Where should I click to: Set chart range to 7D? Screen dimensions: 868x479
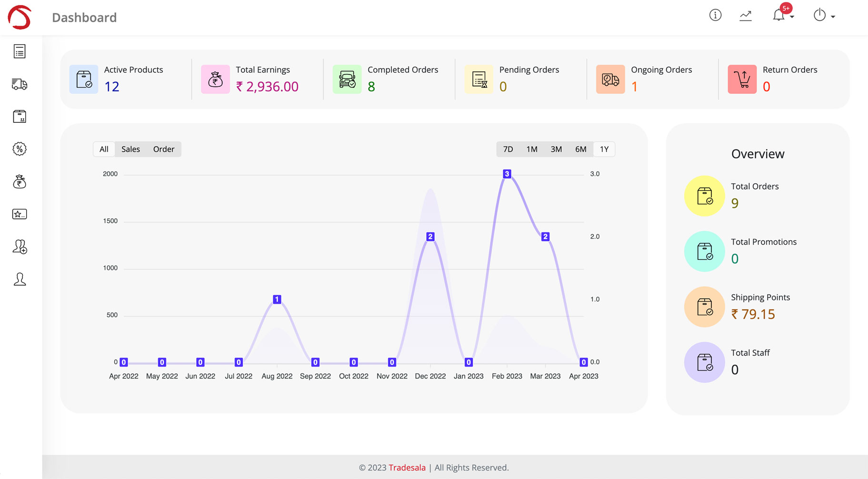(508, 149)
